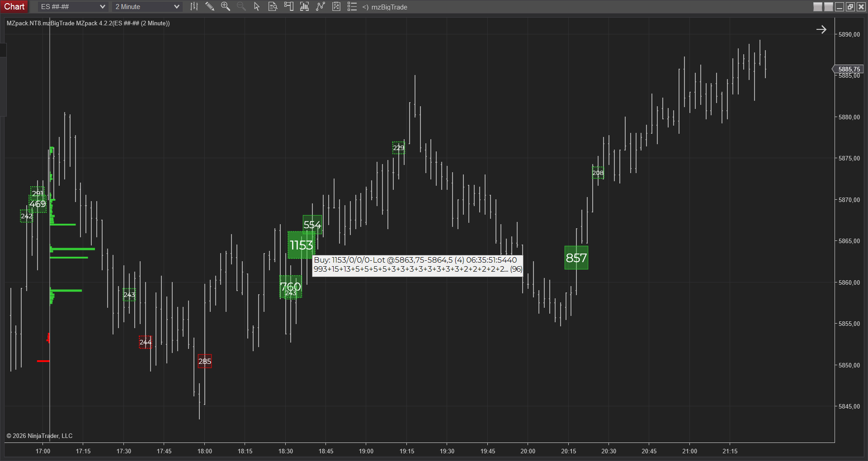Open chart Properties list icon
The image size is (868, 461).
tap(352, 6)
